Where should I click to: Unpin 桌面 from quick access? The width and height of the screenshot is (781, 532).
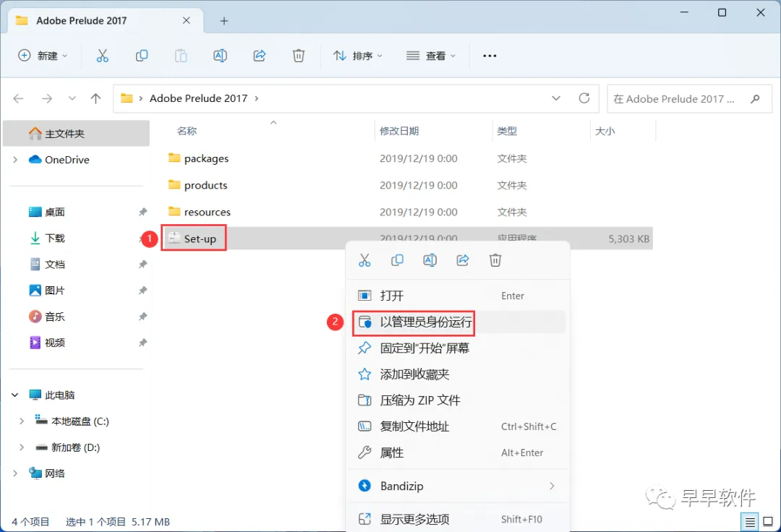[143, 212]
